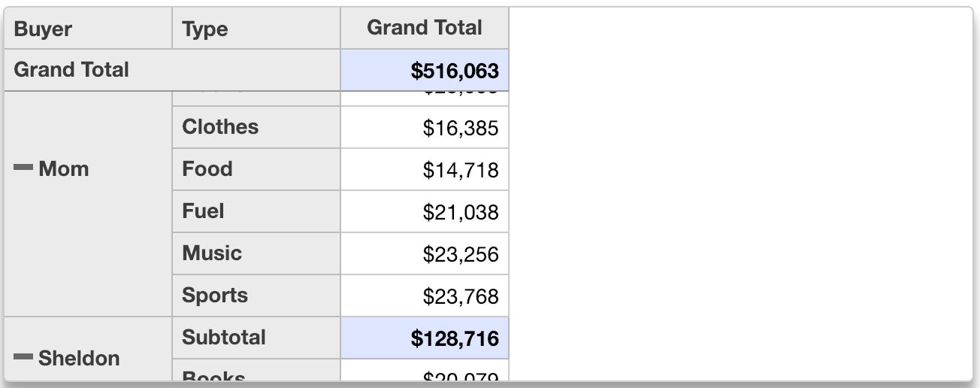
Task: Click the $21,038 Fuel value cell
Action: (x=460, y=212)
